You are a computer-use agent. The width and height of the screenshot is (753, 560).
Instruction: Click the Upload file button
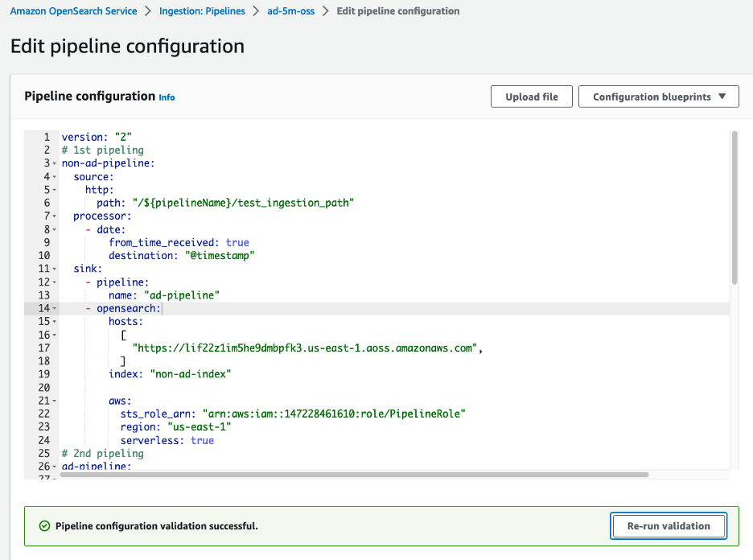531,97
